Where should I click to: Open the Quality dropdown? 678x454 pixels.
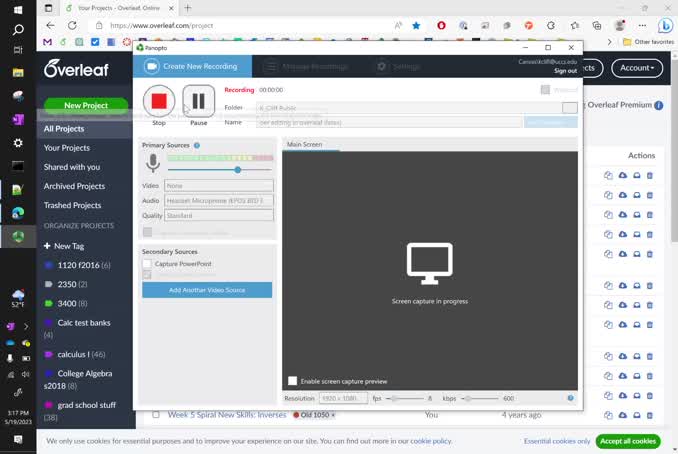(x=219, y=215)
